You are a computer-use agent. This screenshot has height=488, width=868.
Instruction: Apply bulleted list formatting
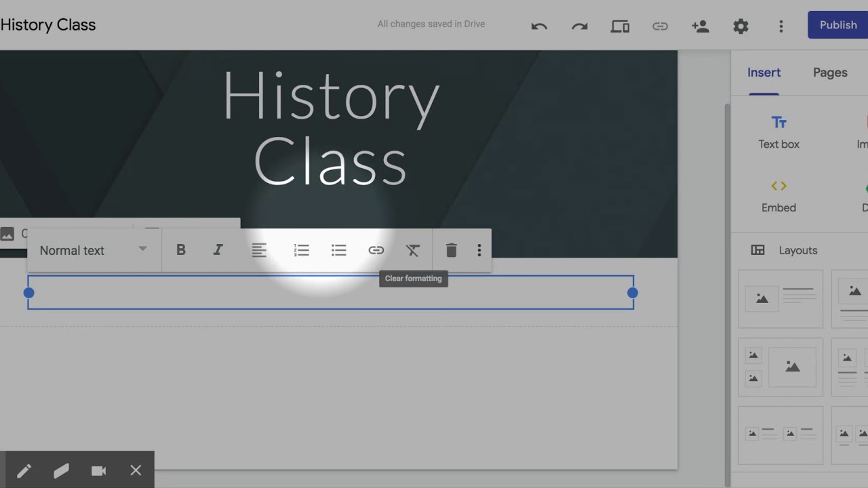pyautogui.click(x=339, y=251)
